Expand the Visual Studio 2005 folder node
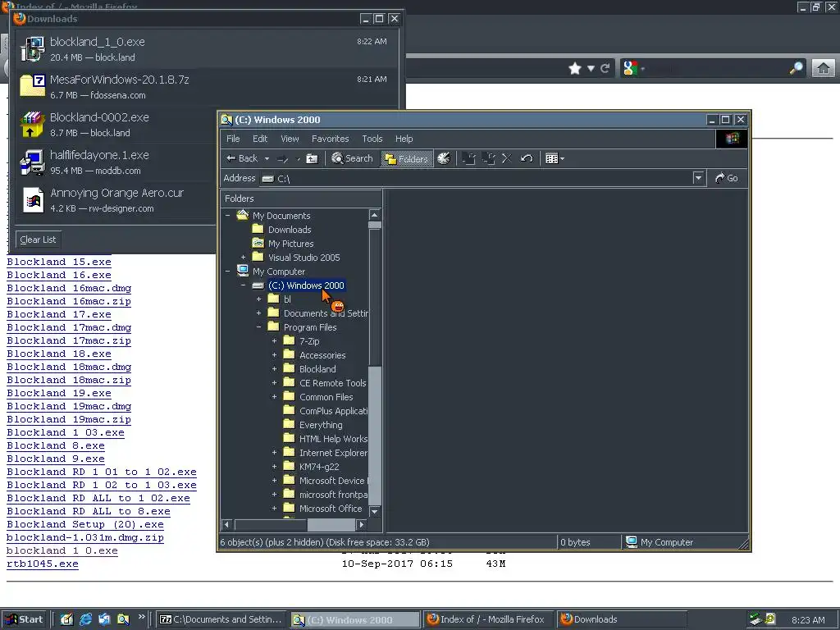Image resolution: width=840 pixels, height=630 pixels. (243, 257)
